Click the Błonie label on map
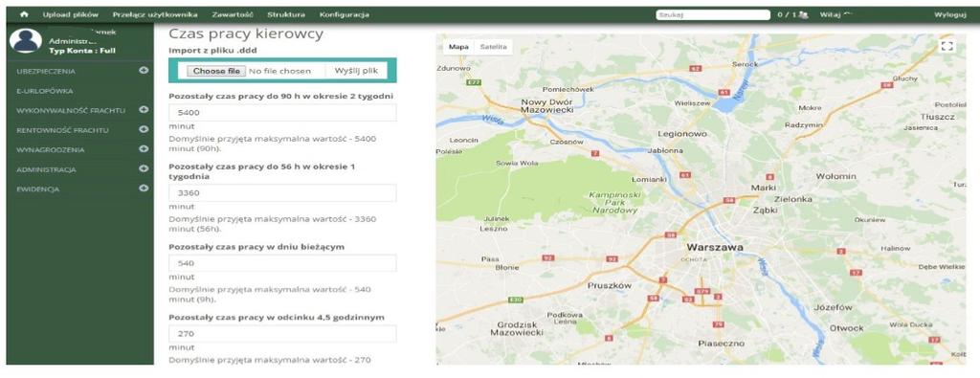980x378 pixels. [x=507, y=268]
